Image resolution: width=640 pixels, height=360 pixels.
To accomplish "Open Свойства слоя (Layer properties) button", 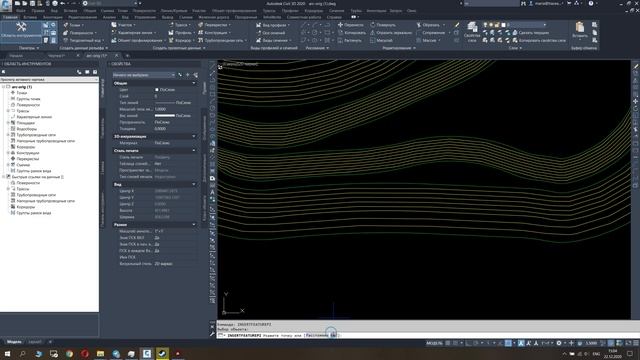I will click(x=472, y=32).
